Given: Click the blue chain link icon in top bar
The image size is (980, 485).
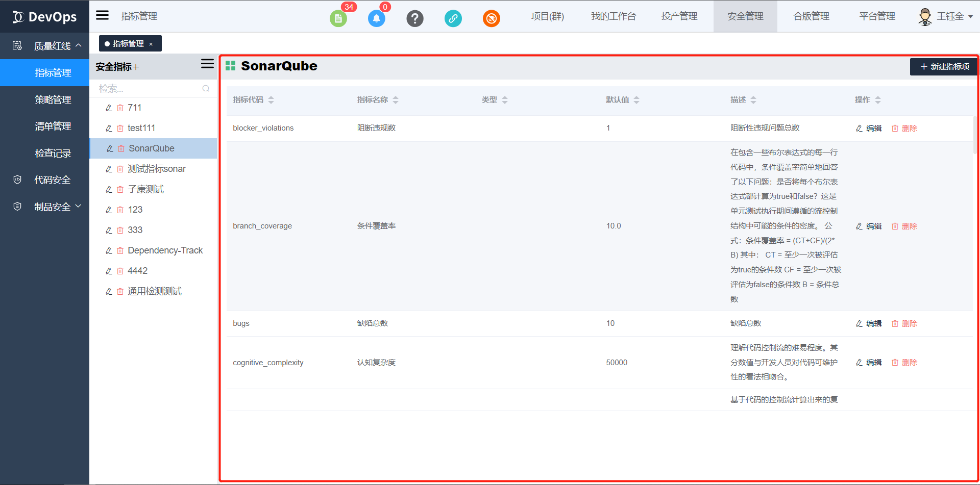Looking at the screenshot, I should 453,18.
